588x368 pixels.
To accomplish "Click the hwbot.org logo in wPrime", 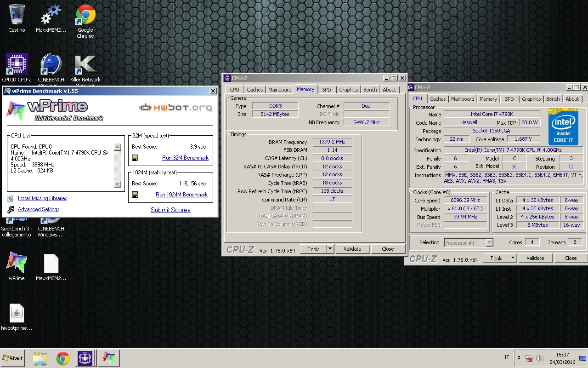I will tap(176, 108).
